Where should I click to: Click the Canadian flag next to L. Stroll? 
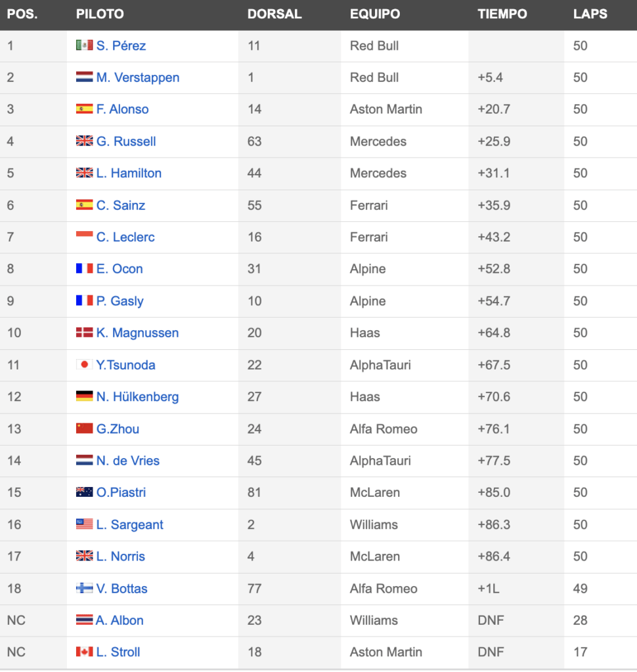[x=84, y=652]
